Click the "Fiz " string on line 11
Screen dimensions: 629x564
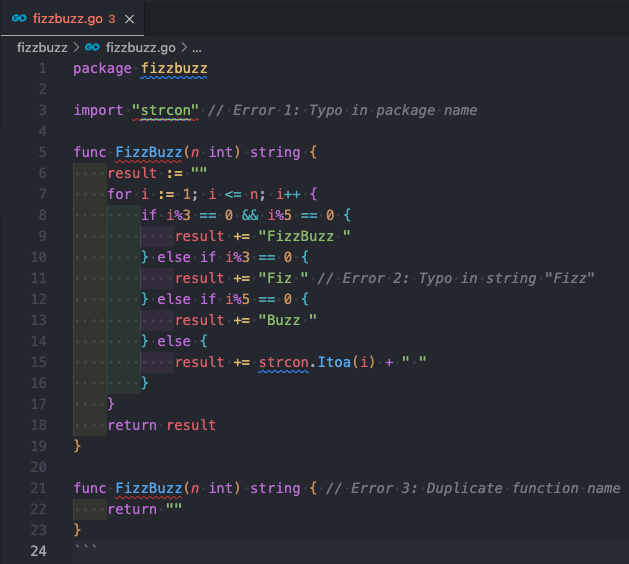[x=283, y=278]
